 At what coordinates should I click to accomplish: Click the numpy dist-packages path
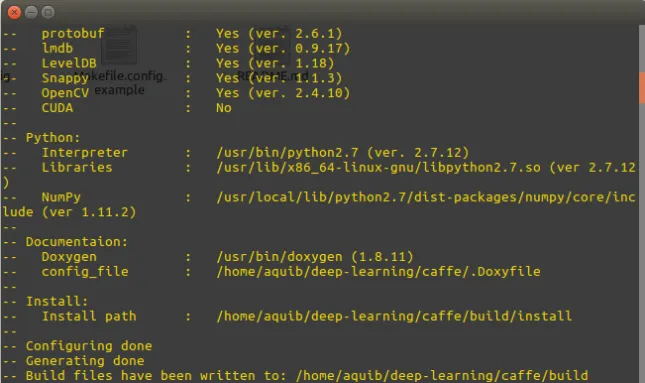point(426,197)
